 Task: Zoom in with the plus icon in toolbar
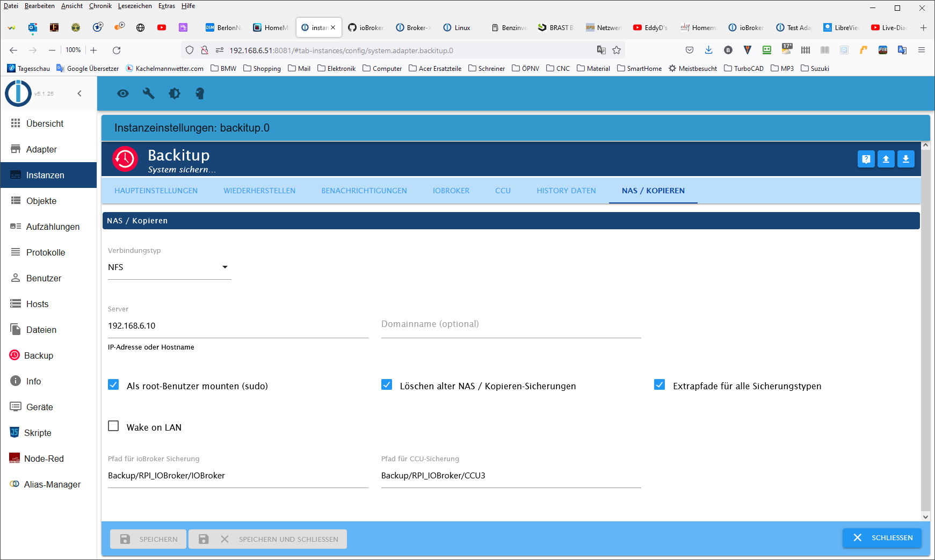point(93,50)
